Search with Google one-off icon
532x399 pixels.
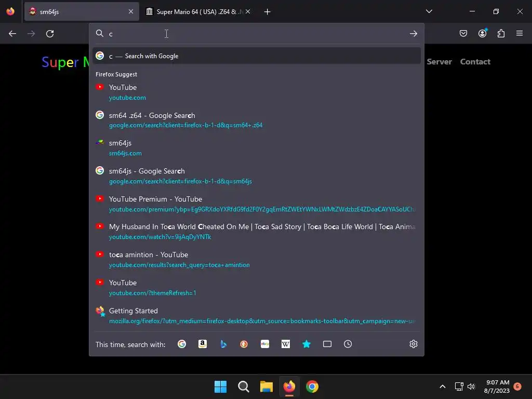182,344
